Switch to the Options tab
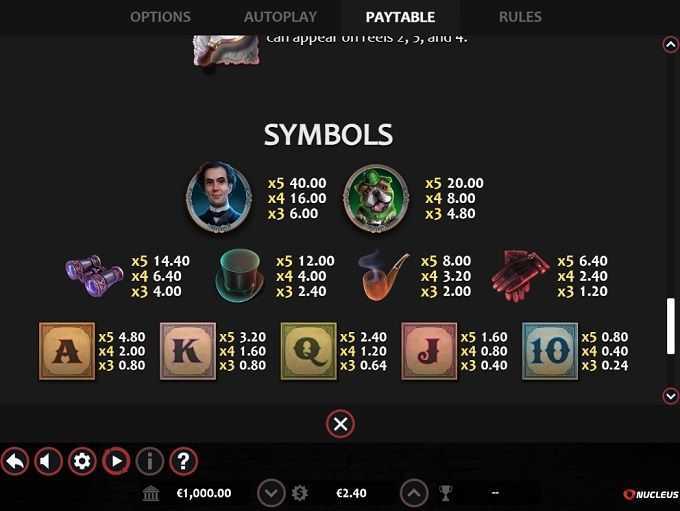This screenshot has height=511, width=680. [160, 17]
